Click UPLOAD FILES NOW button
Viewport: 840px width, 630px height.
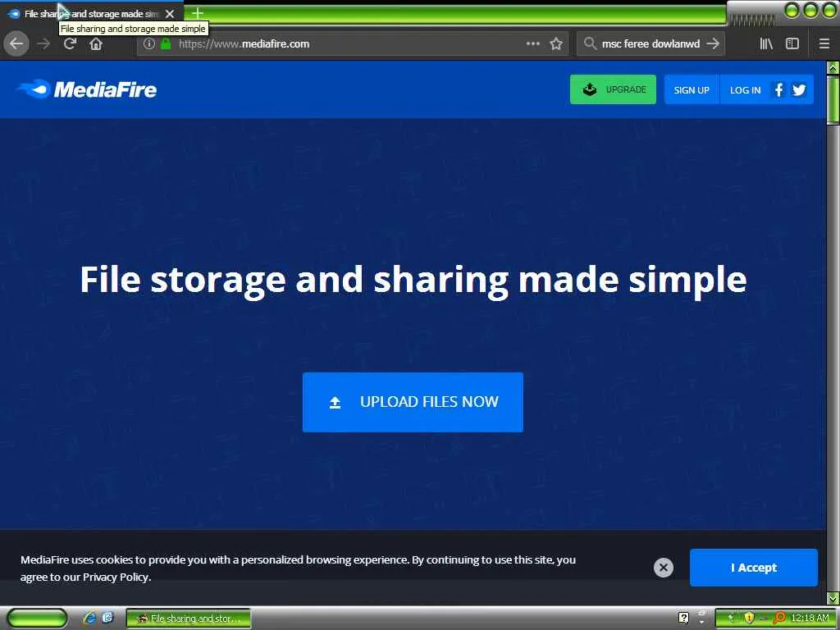(413, 402)
